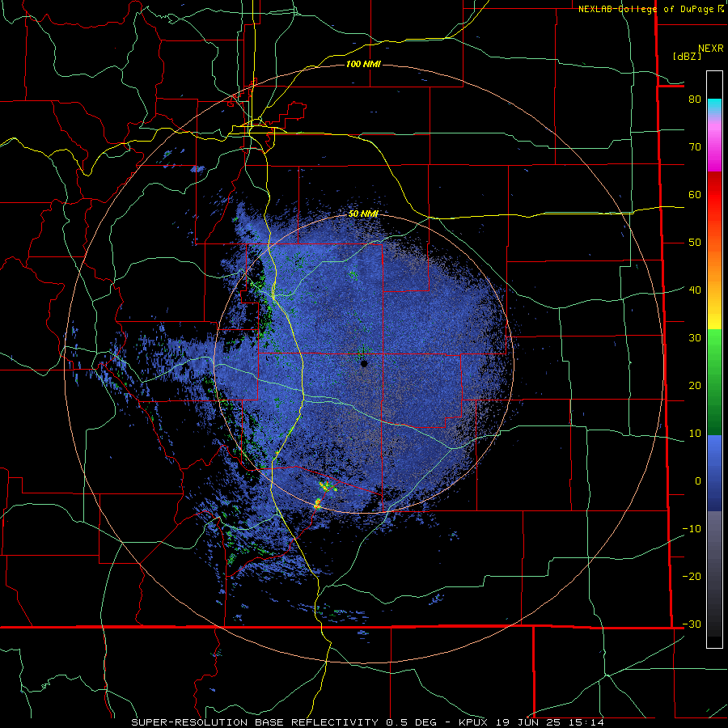This screenshot has height=728, width=728.
Task: Click the dBZ units label above colorbar
Action: tap(687, 56)
